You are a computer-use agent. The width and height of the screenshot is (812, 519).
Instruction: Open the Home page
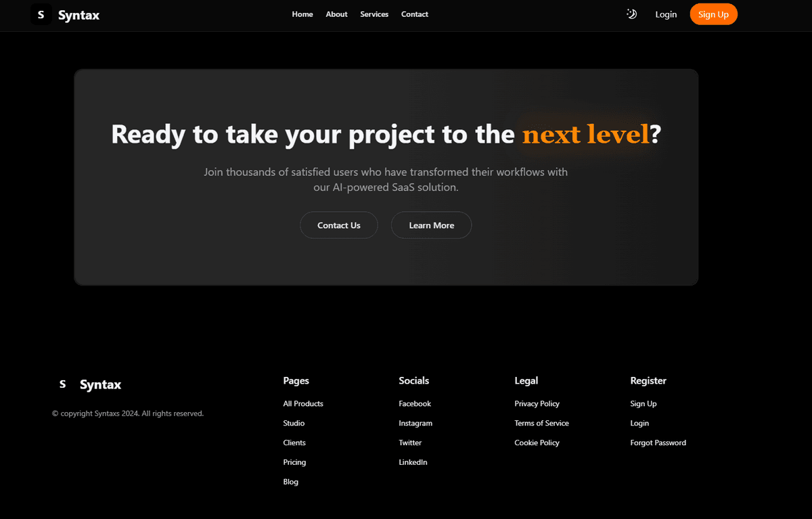click(302, 14)
